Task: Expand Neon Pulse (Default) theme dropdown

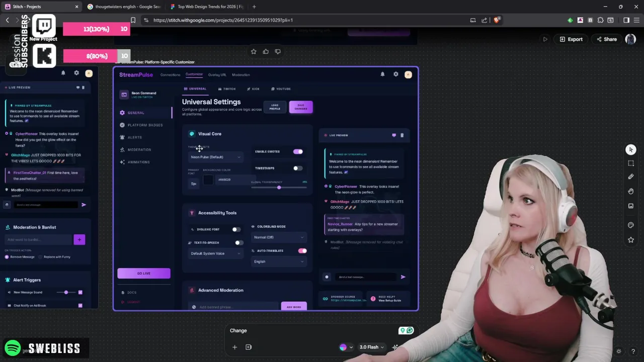Action: [x=215, y=157]
